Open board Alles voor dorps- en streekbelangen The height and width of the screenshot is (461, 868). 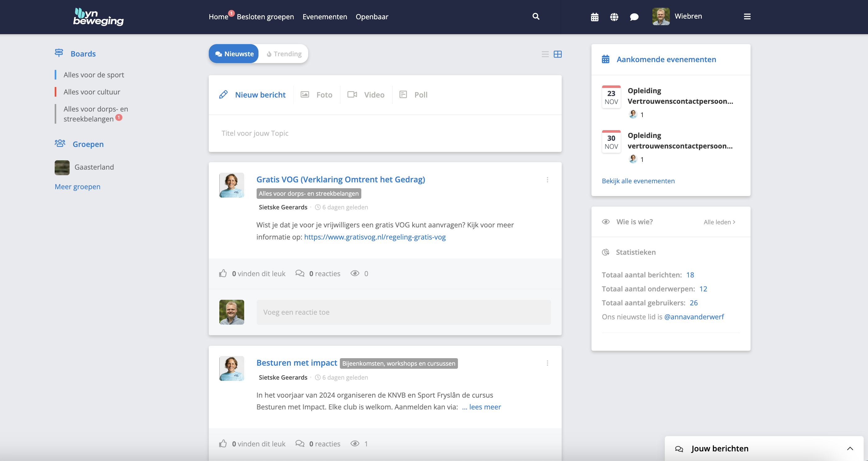coord(96,114)
